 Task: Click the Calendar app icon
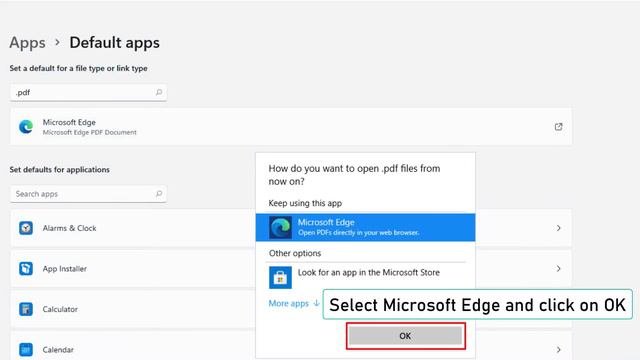[x=26, y=350]
